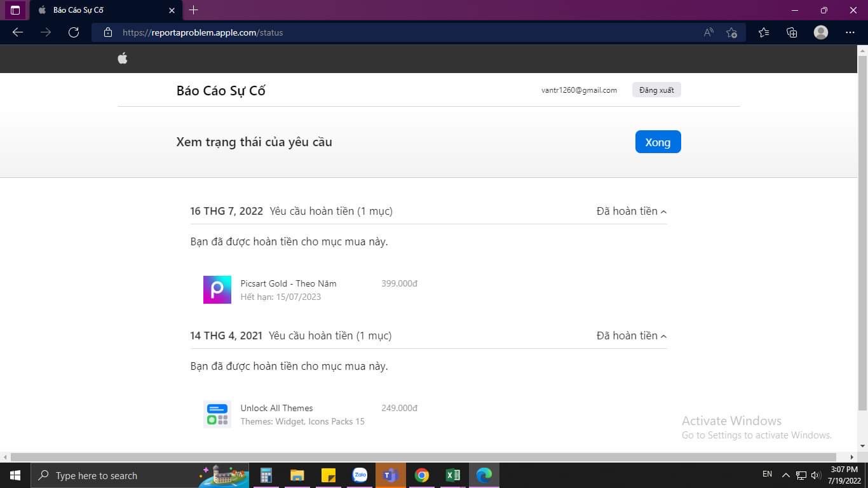Open the tab actions menu
868x488 pixels.
click(15, 10)
